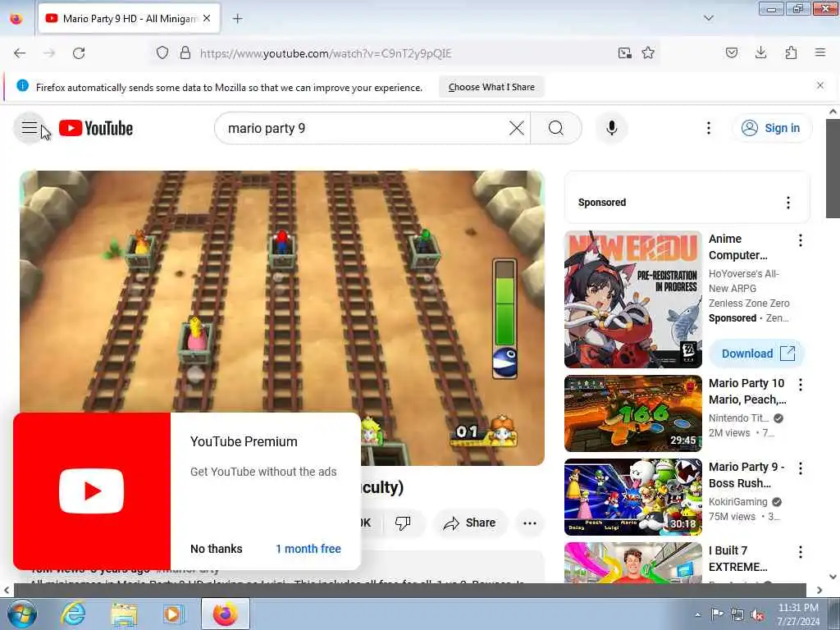The image size is (840, 630).
Task: Clear the search box text
Action: point(517,128)
